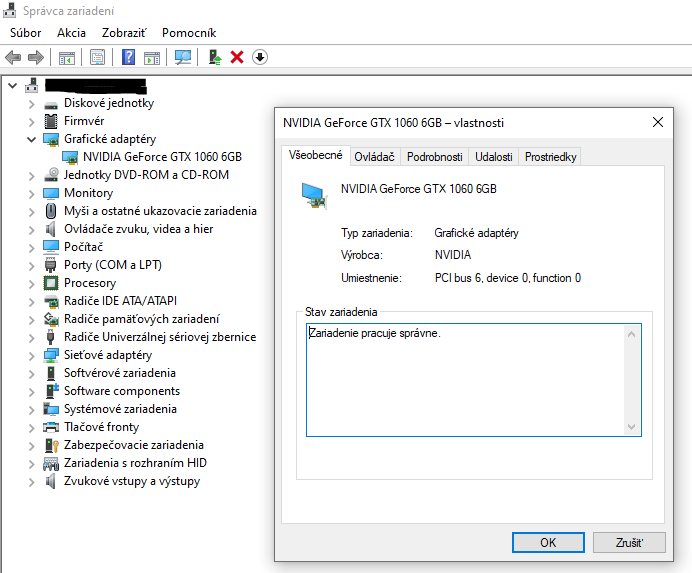692x573 pixels.
Task: Click the Výrobca value 'NVIDIA'
Action: 453,255
